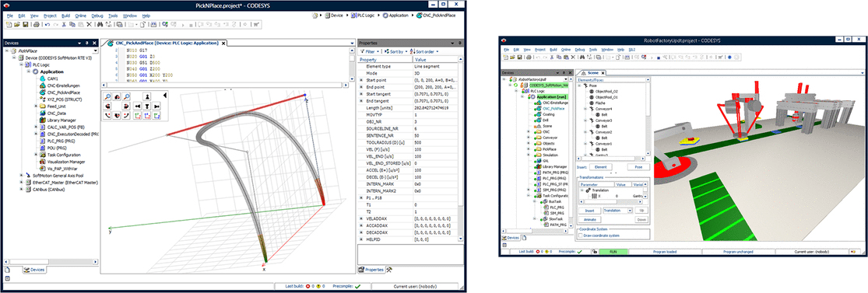The image size is (868, 293).
Task: Click the Save icon in PickNPlace toolbar
Action: pyautogui.click(x=26, y=24)
